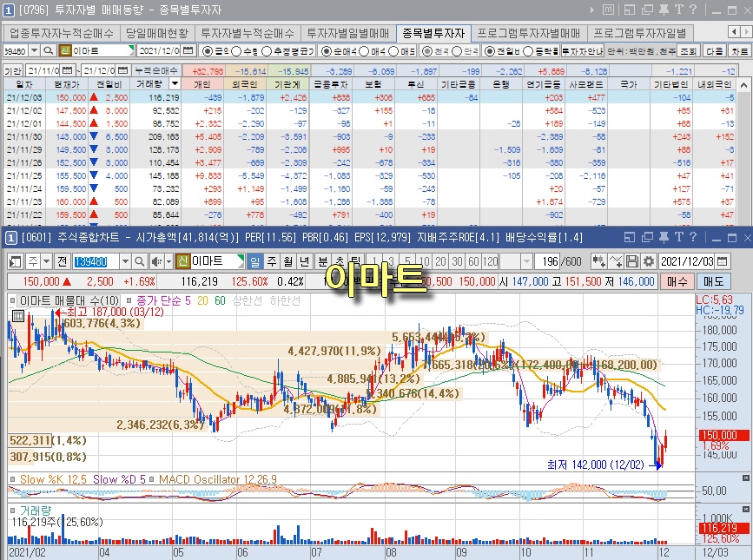Click the 다음 next button
This screenshot has height=560, width=753.
[715, 51]
